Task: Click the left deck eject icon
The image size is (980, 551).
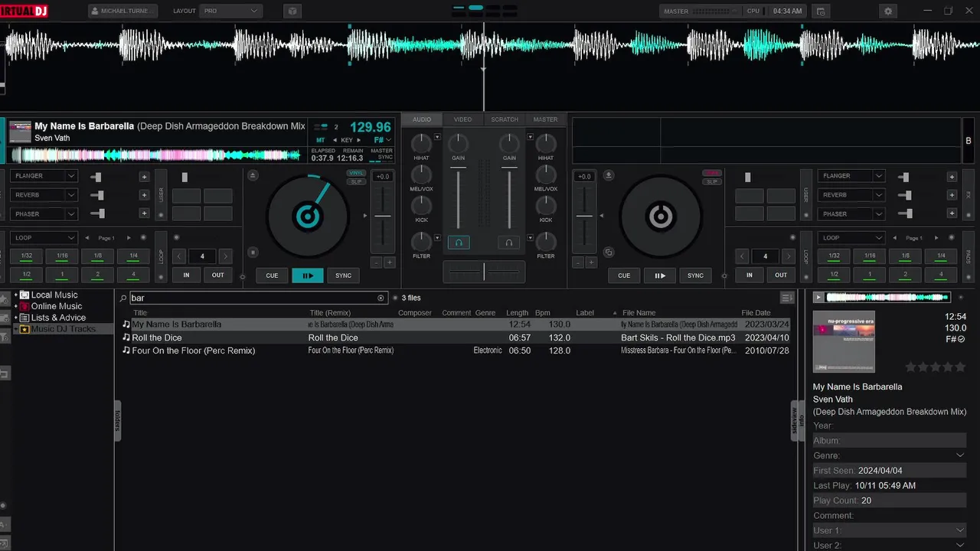Action: 253,175
